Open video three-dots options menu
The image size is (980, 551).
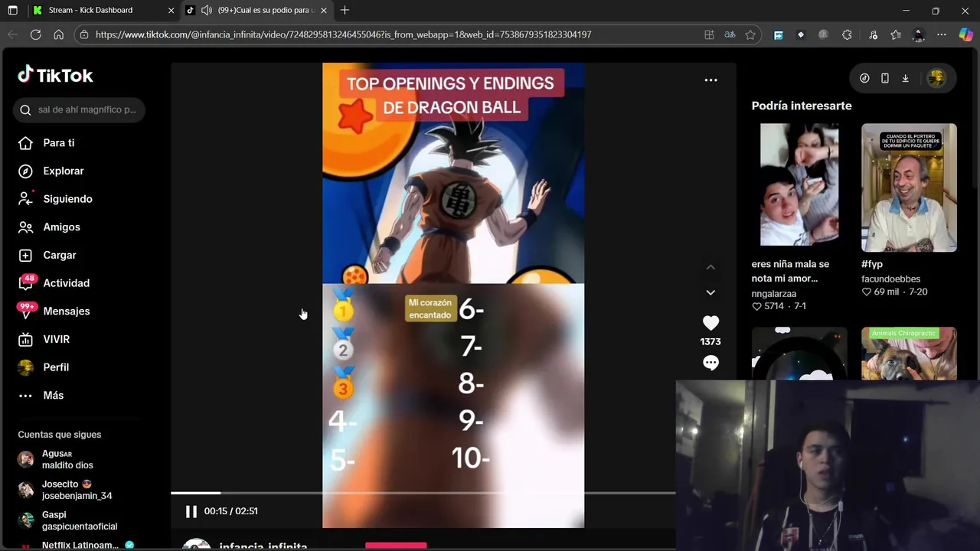(710, 80)
